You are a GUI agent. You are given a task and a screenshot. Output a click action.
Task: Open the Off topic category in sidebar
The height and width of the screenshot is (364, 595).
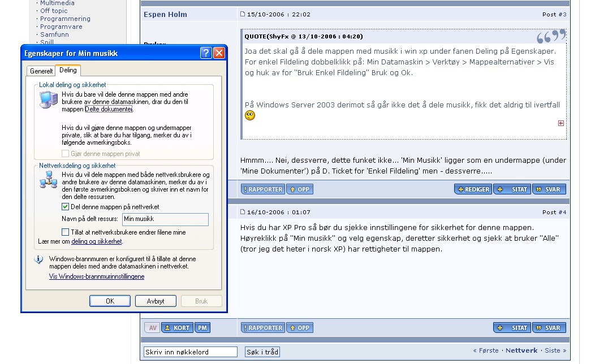click(54, 11)
